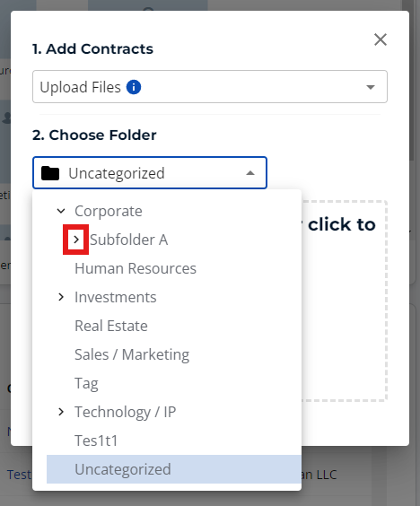Expand the Investments folder chevron
The height and width of the screenshot is (506, 420).
(61, 297)
